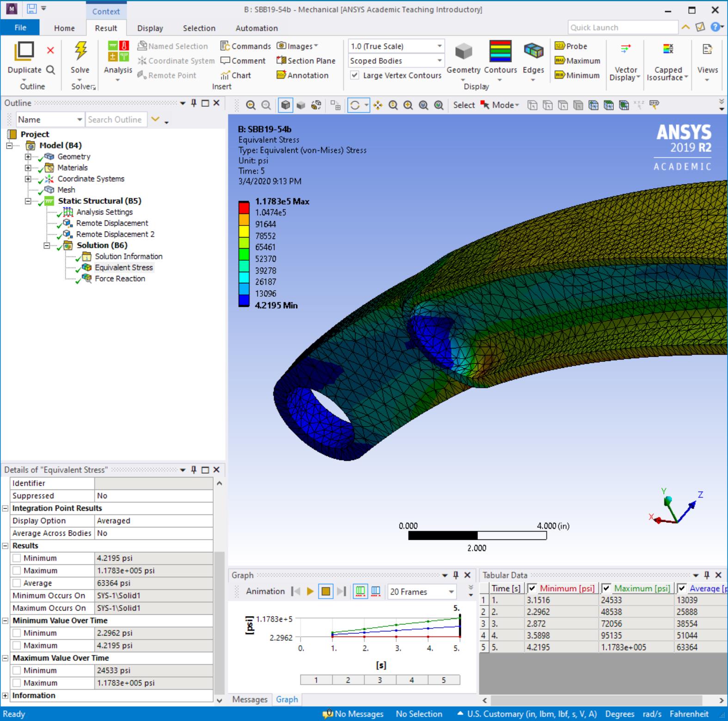Toggle Maximum [psi] column checkbox in Tabular Data
Viewport: 728px width, 721px height.
point(606,588)
